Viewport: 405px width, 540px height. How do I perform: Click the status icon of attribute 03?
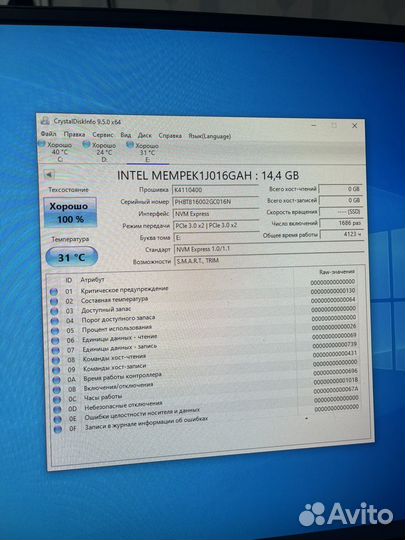coord(54,311)
